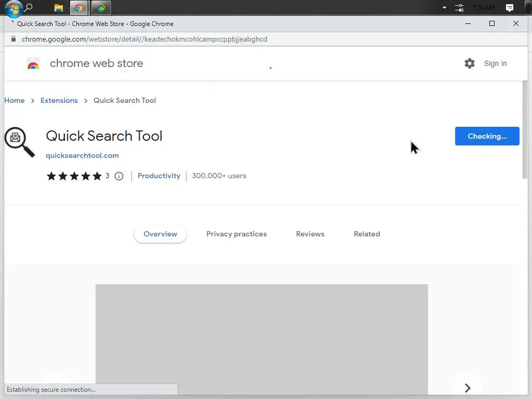This screenshot has width=532, height=399.
Task: Open the volume mixer tray icon
Action: (x=459, y=8)
